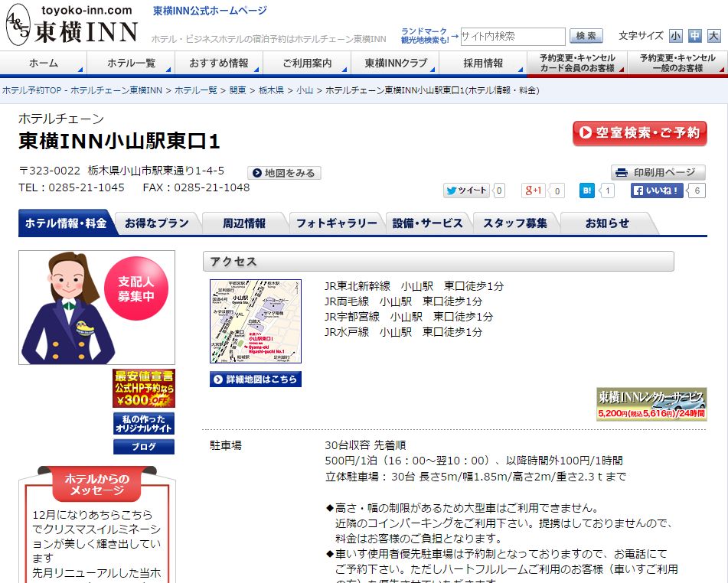
Task: Click the 空室検索・ご予約 button
Action: point(640,133)
